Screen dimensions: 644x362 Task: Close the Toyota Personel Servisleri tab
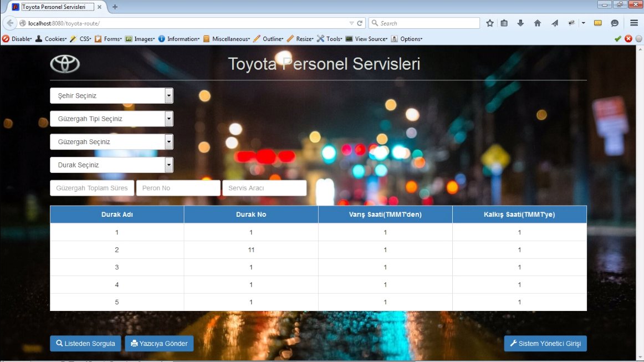click(x=99, y=7)
